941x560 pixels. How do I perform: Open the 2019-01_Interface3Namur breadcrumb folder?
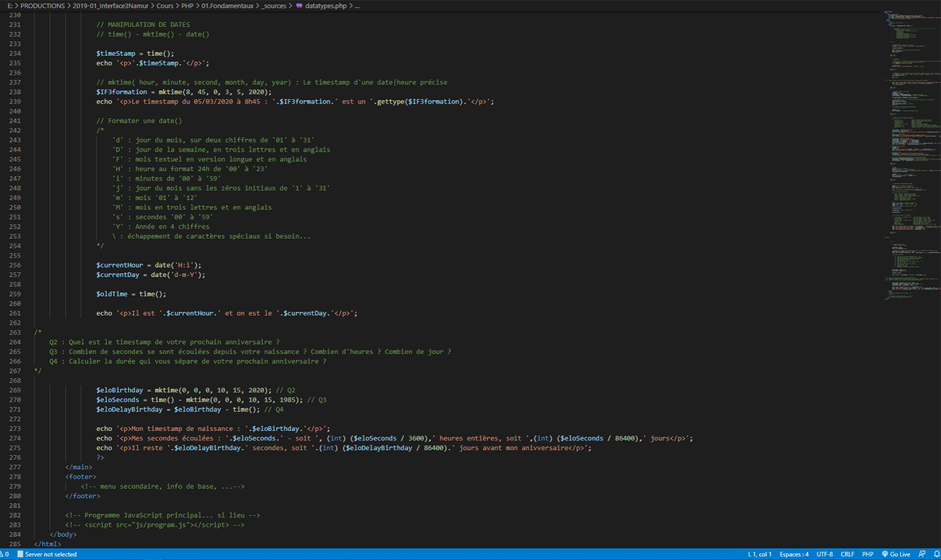coord(112,5)
